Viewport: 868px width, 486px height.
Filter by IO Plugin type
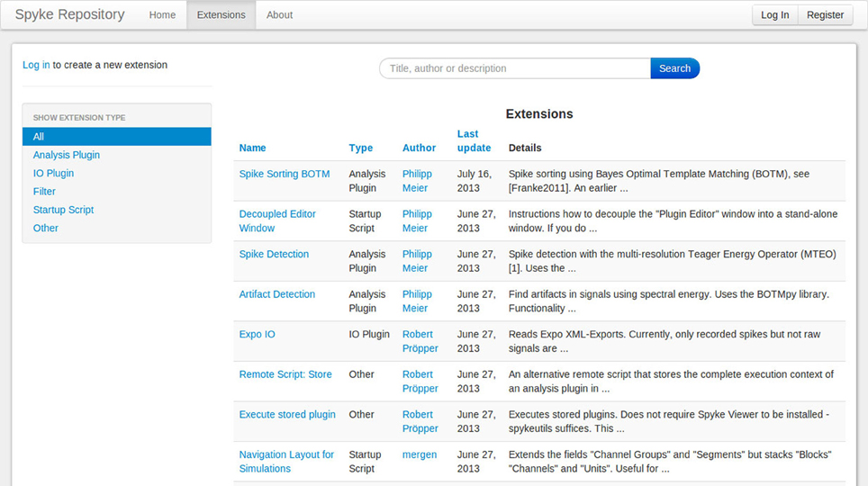[53, 174]
